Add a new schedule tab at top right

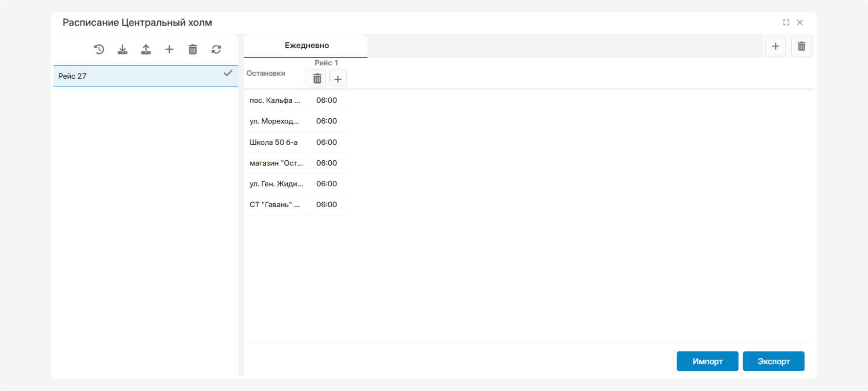pos(775,46)
